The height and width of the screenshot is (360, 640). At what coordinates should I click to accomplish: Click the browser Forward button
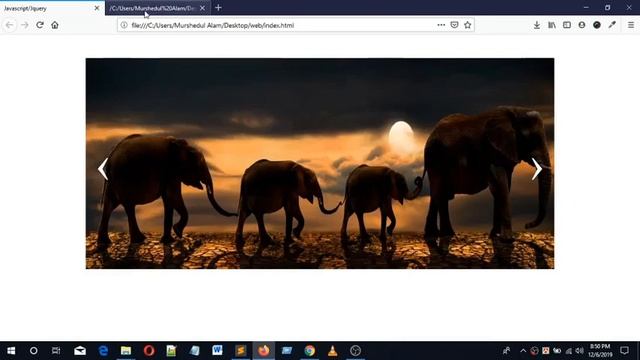(x=24, y=25)
